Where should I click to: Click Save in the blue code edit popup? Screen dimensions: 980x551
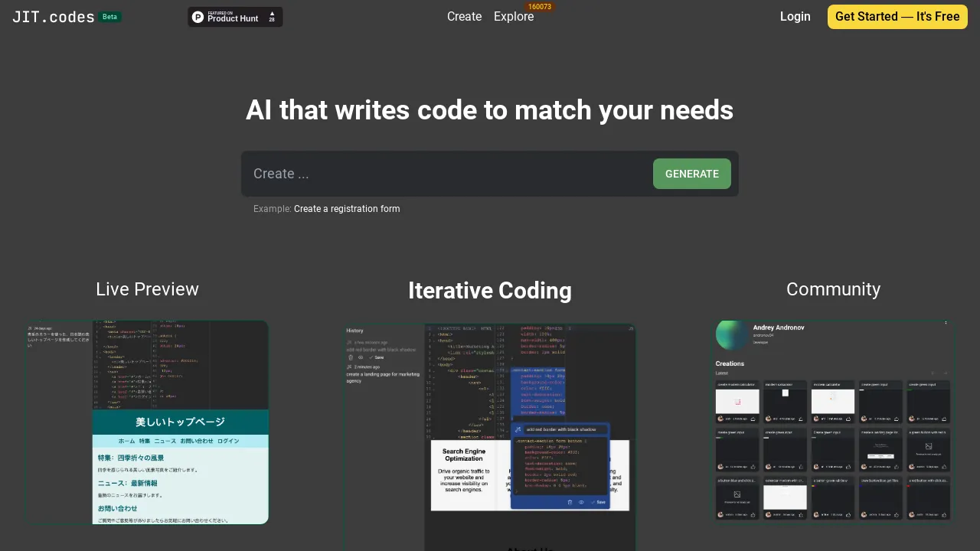point(600,502)
